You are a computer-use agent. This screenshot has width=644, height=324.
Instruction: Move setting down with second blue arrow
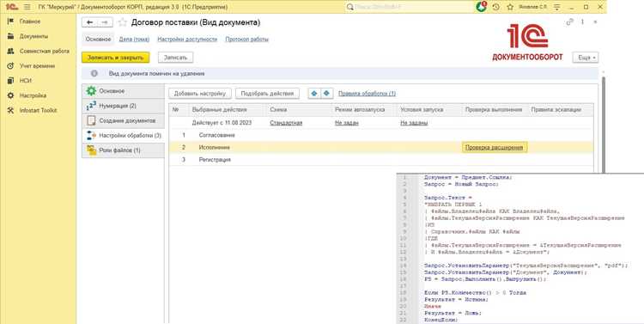(x=326, y=94)
